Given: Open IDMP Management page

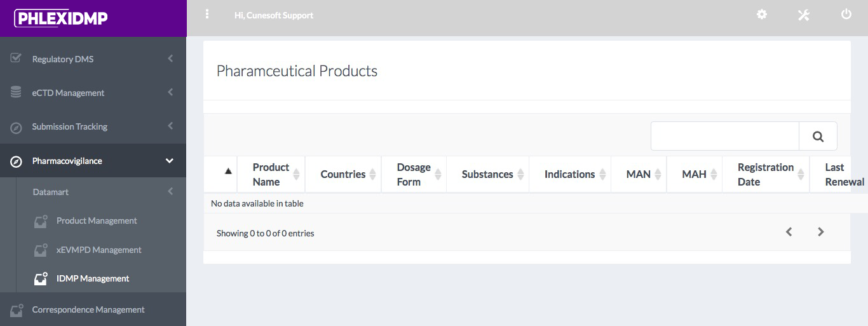Looking at the screenshot, I should click(93, 278).
